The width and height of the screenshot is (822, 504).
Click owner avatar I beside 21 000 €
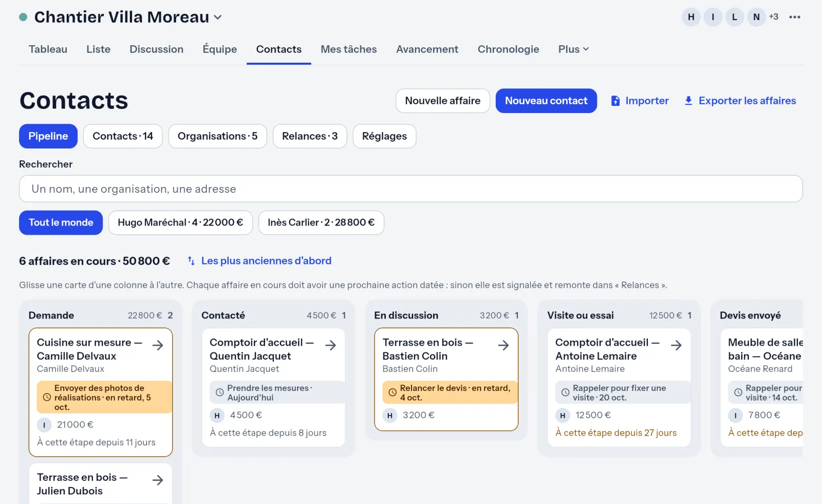click(x=44, y=425)
